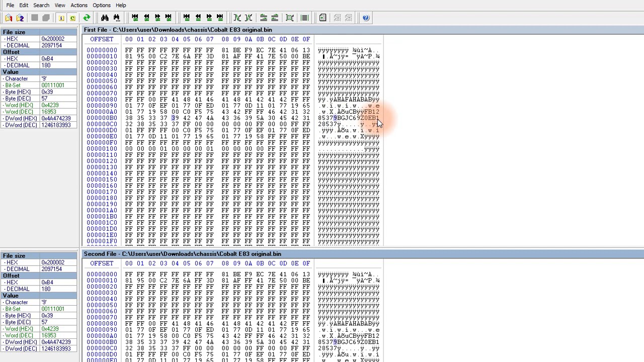
Task: Click ASCII text 28537 in first file row 000000C0
Action: pos(328,124)
